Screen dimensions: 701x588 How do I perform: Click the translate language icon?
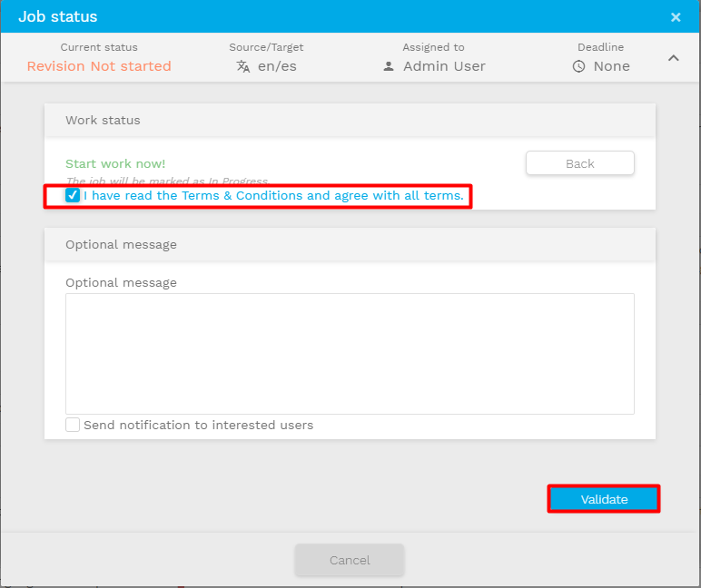(242, 66)
